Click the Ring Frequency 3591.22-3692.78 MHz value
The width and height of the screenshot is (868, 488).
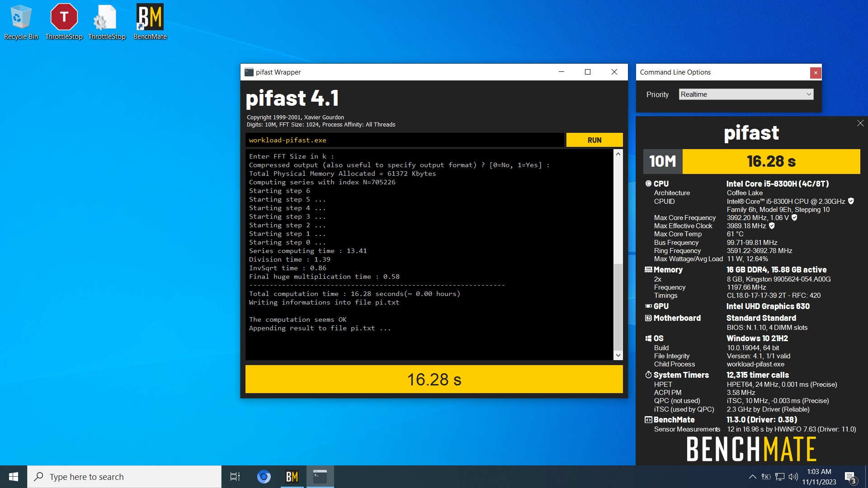tap(759, 251)
